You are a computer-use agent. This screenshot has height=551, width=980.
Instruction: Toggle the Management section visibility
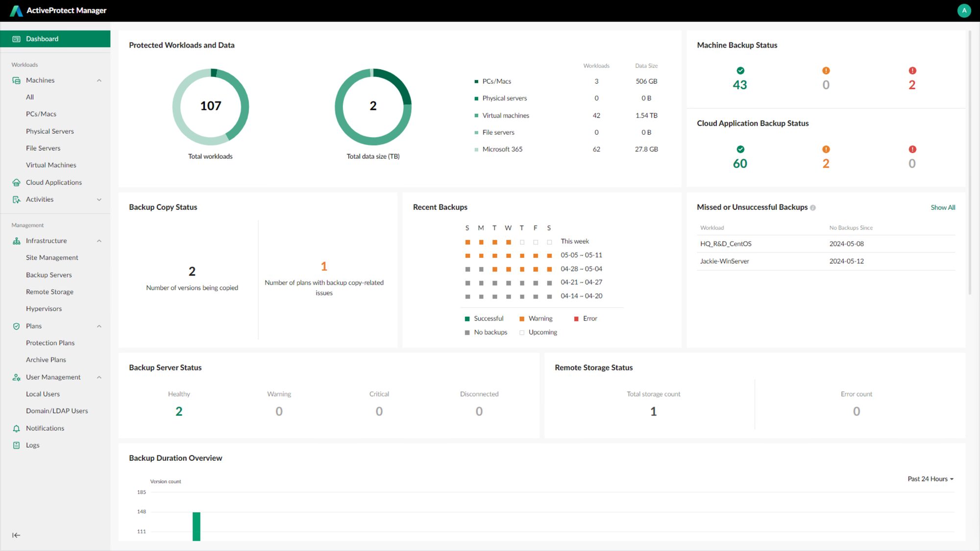(27, 225)
